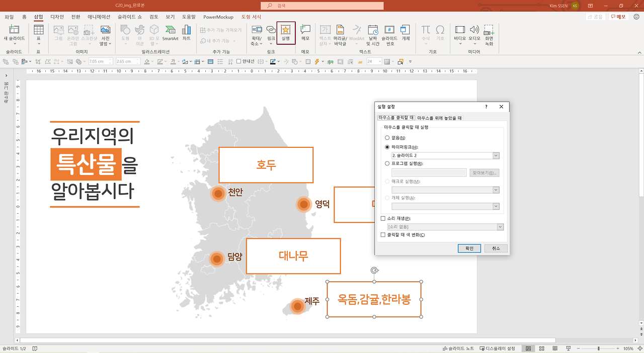This screenshot has height=353, width=644.
Task: Start 화면 녹화 (Screen Recording)
Action: (x=489, y=34)
